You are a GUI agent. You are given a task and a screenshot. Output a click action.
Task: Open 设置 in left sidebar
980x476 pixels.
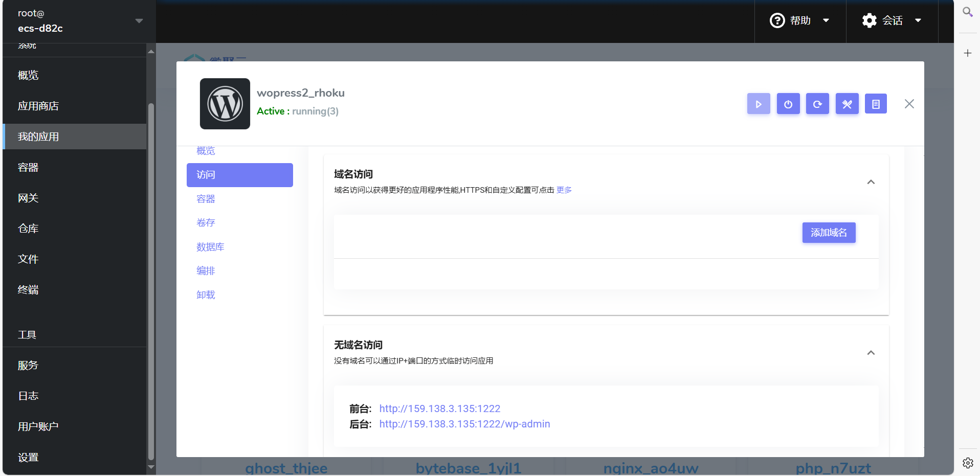tap(75, 457)
